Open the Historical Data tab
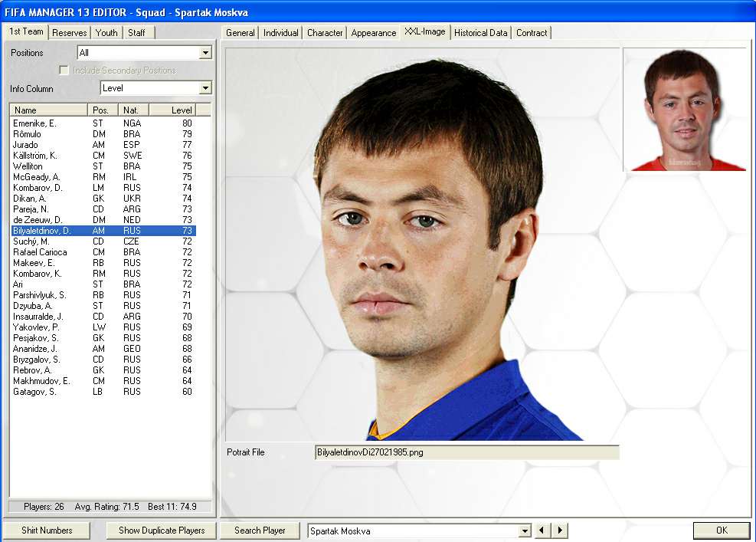 click(481, 33)
